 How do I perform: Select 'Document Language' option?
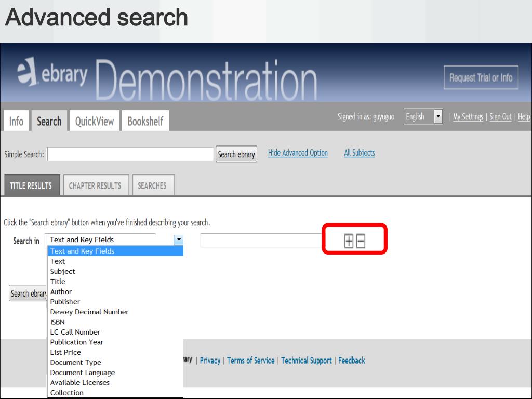[115, 373]
